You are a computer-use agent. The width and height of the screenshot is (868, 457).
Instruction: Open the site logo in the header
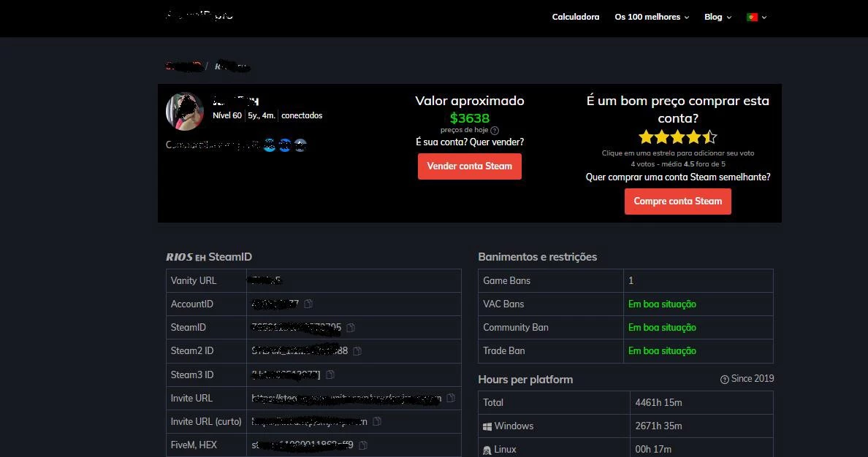199,15
